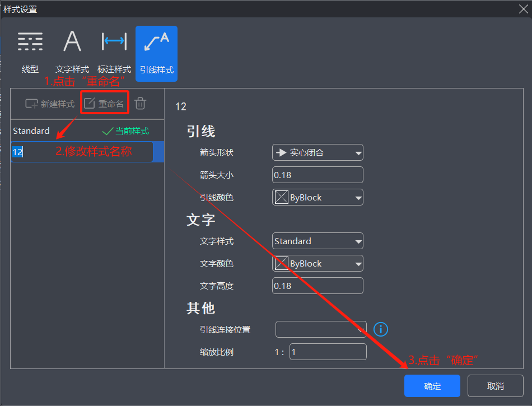This screenshot has width=532, height=406.
Task: Click the 重命名 rename button
Action: (104, 104)
